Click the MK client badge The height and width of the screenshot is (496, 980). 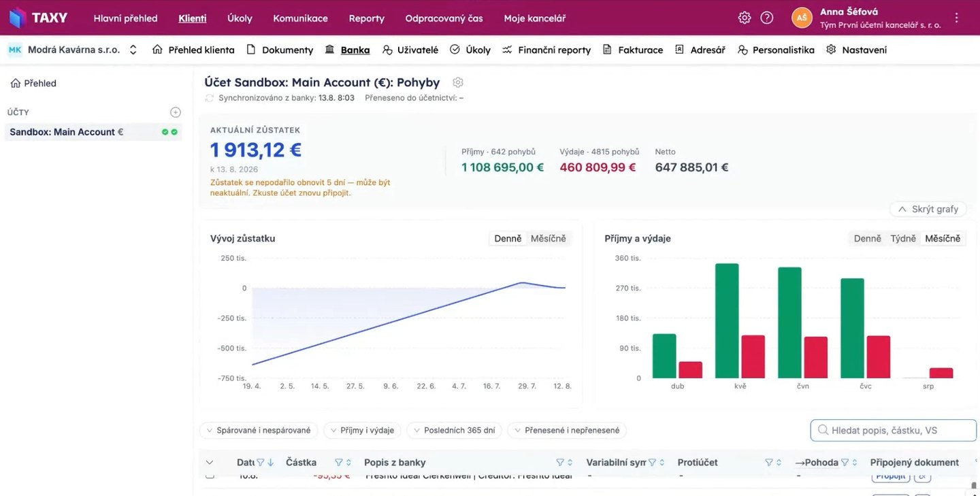(15, 50)
